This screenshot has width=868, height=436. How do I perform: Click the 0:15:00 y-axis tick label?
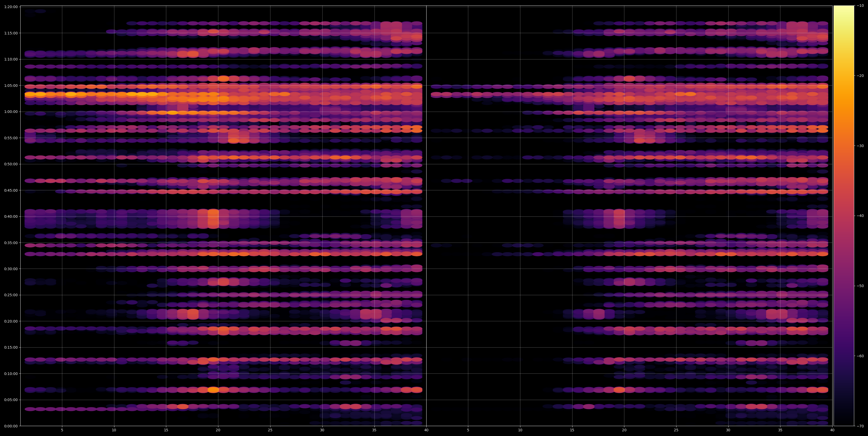coord(10,347)
